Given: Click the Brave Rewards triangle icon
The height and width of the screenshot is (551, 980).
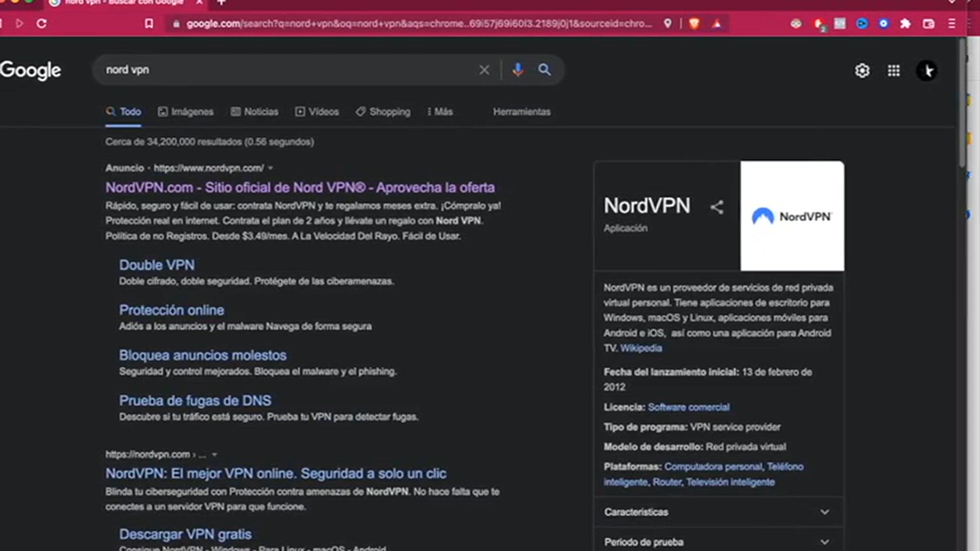Looking at the screenshot, I should 717,23.
